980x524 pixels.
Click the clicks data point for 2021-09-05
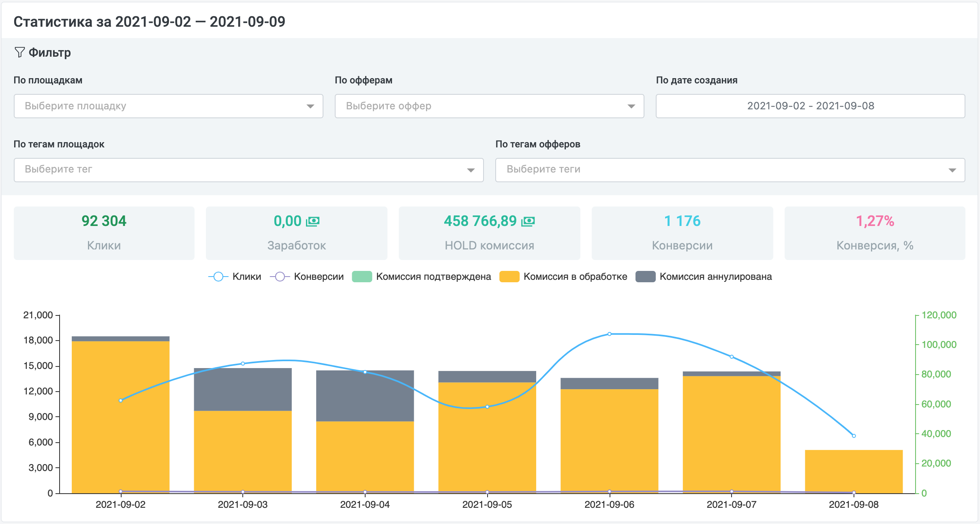(x=487, y=407)
